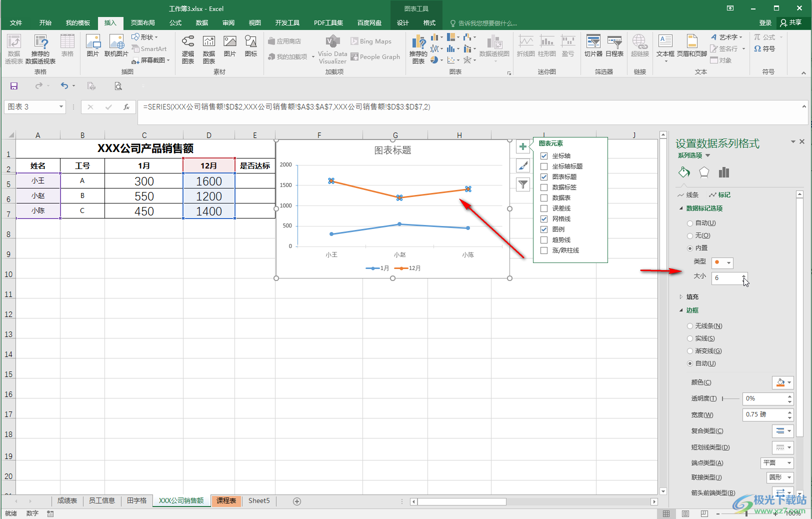Open 联接类型 dropdown

pos(780,477)
